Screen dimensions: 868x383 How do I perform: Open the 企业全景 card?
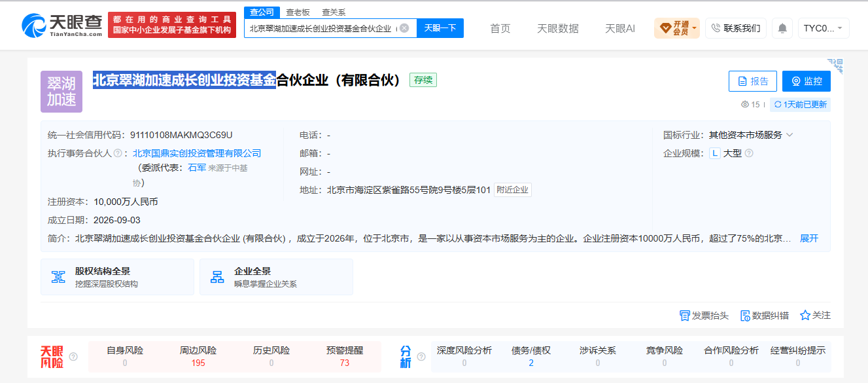[276, 277]
